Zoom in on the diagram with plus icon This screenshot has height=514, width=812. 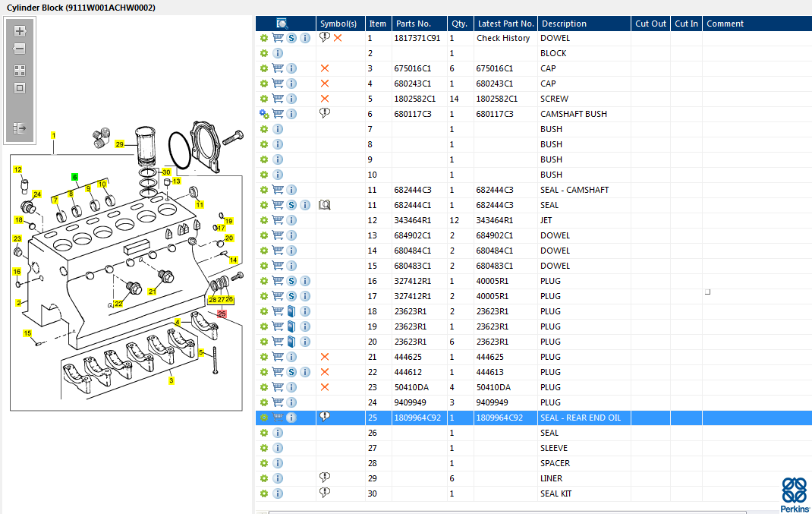(x=20, y=31)
